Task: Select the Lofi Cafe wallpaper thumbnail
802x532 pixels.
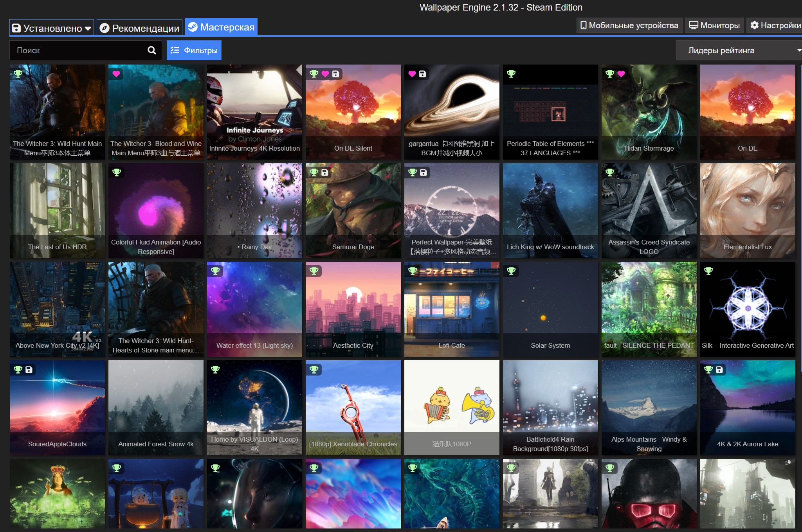Action: pyautogui.click(x=452, y=309)
